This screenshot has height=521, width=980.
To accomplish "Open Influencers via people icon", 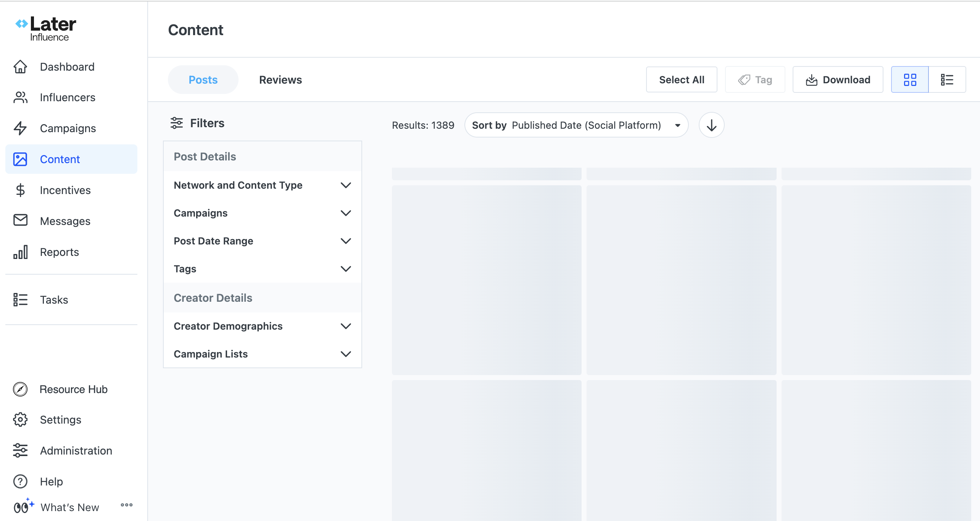I will tap(20, 97).
